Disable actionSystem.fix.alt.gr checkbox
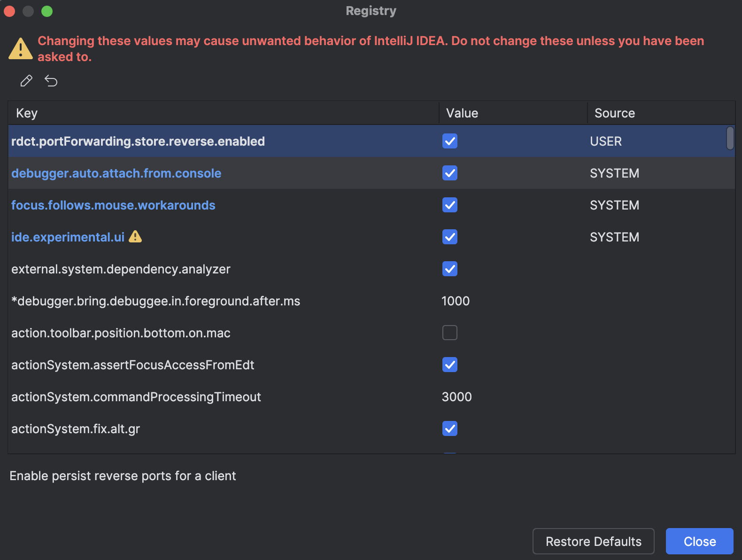 (x=449, y=428)
